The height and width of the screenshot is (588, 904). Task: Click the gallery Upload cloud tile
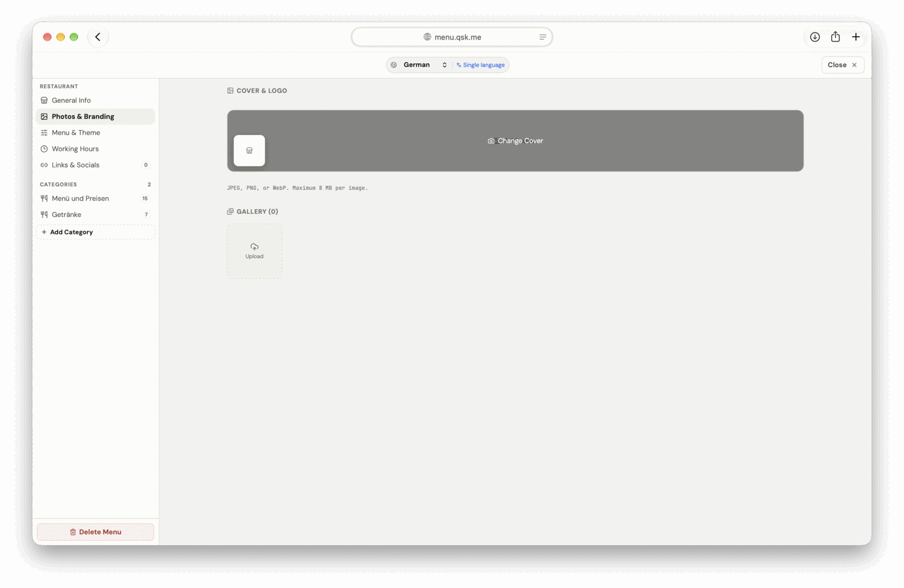(254, 251)
